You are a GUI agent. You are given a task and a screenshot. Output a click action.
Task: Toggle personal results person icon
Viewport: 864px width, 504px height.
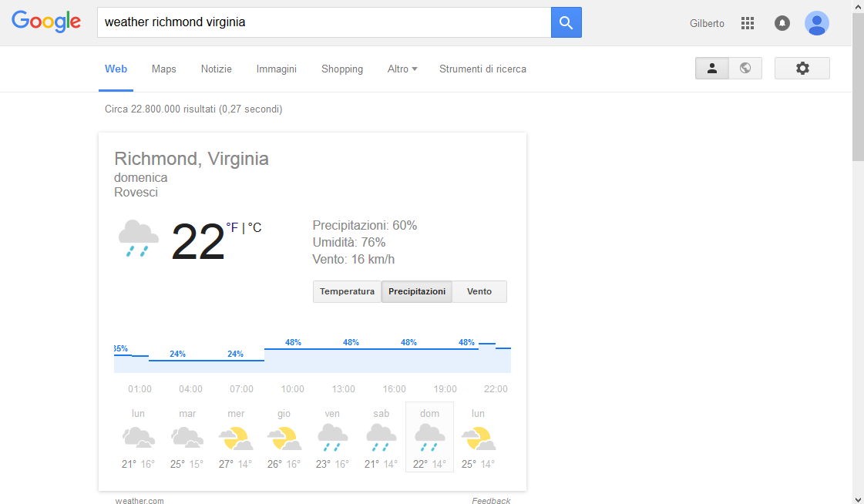pyautogui.click(x=712, y=69)
